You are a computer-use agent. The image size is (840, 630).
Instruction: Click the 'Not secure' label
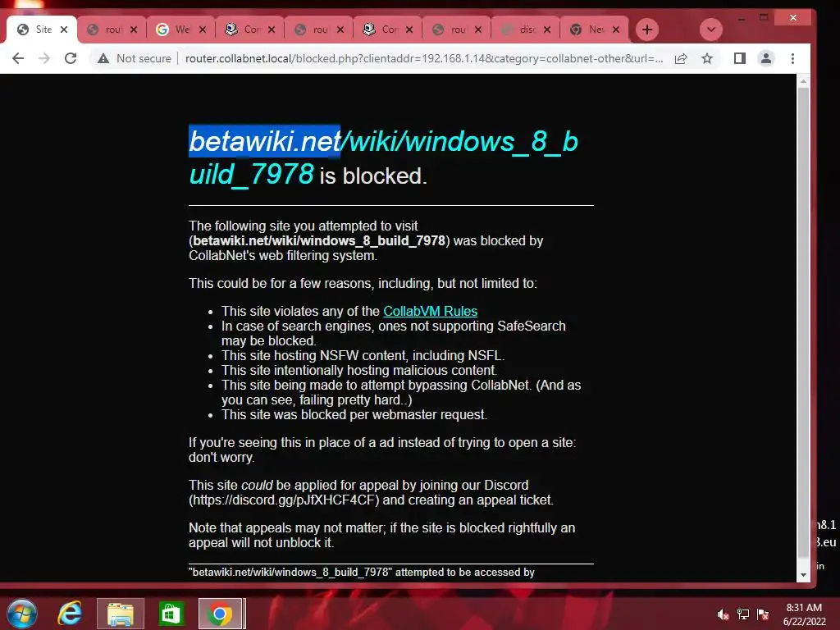(144, 58)
